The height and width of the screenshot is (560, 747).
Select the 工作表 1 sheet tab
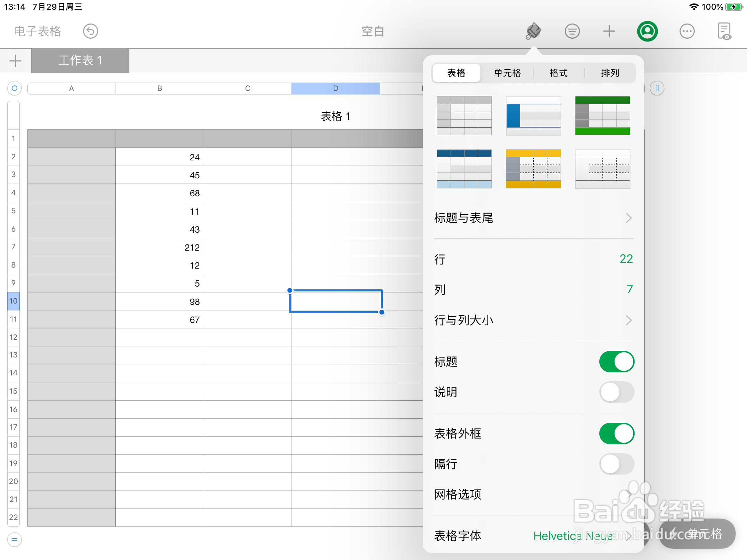pos(80,60)
